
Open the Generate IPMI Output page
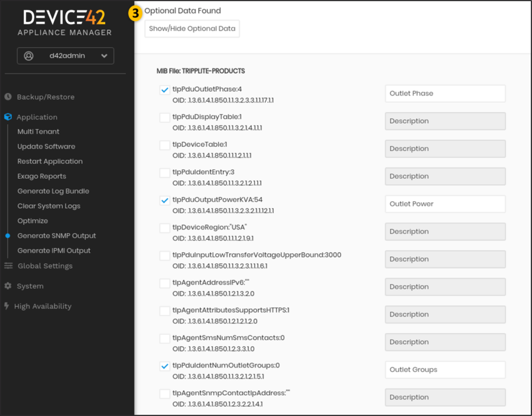coord(55,250)
